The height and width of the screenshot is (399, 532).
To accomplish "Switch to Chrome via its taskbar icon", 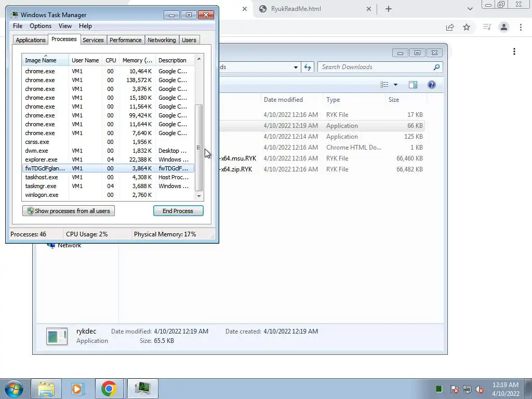I will 109,389.
